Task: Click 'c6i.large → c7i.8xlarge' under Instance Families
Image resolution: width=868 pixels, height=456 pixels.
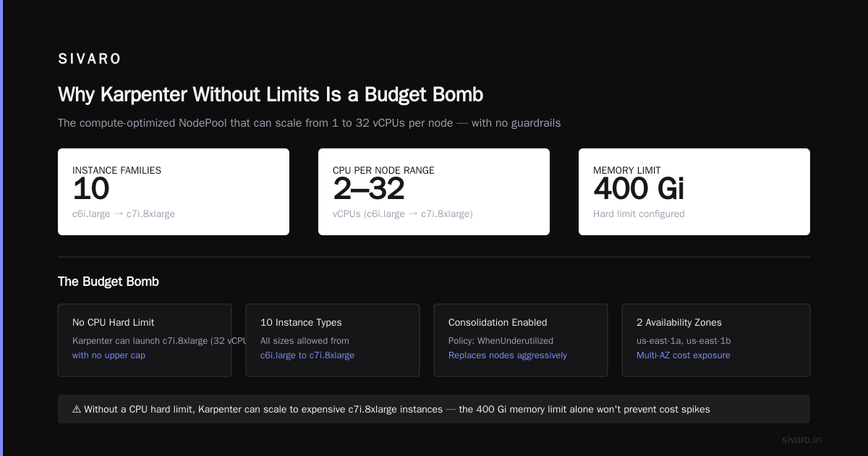Action: tap(124, 214)
